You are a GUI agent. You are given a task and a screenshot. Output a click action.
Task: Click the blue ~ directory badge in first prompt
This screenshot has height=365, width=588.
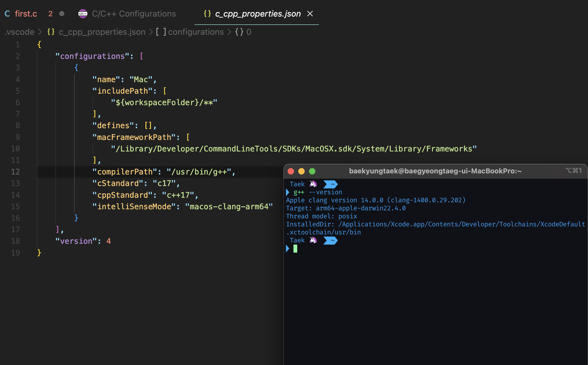(331, 184)
